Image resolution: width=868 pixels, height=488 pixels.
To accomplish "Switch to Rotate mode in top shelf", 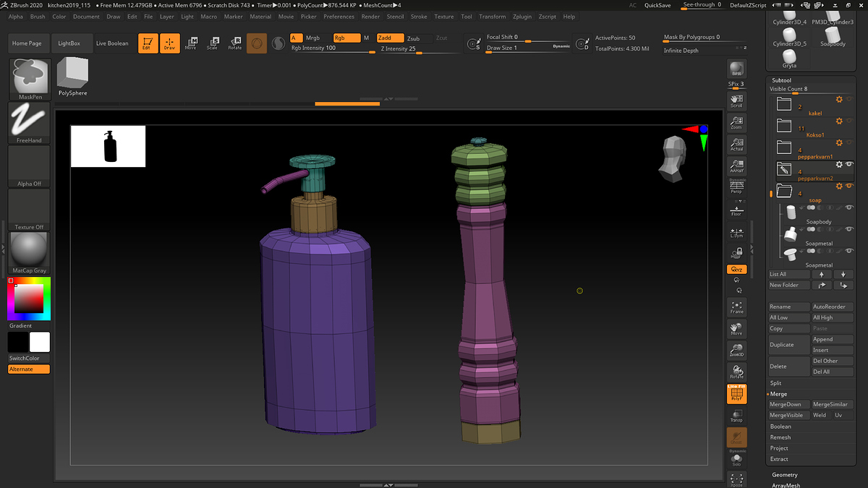I will [x=234, y=43].
